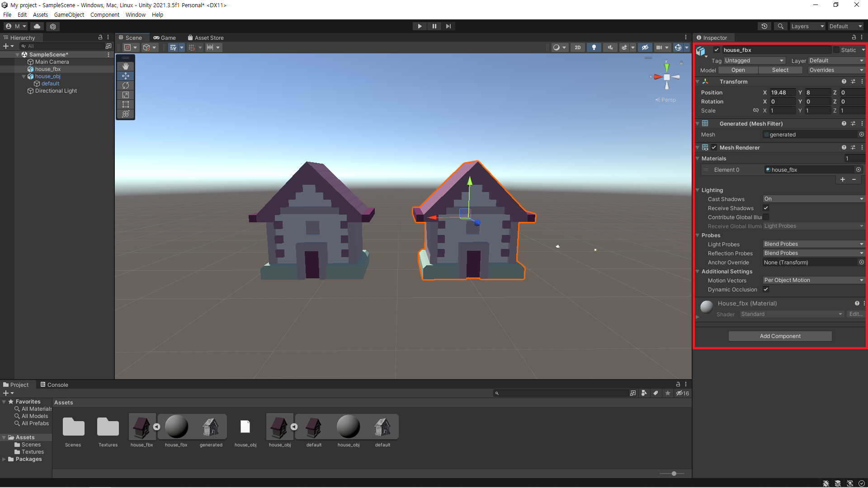Open the Cast Shadows dropdown

coord(813,199)
